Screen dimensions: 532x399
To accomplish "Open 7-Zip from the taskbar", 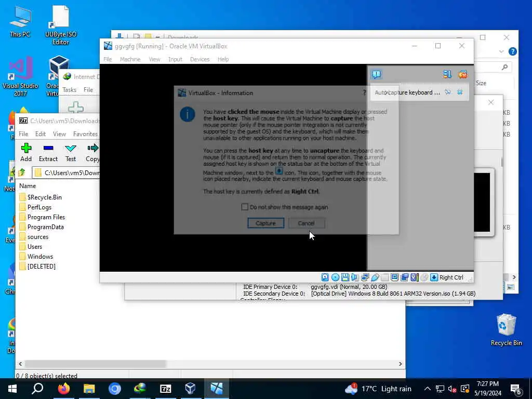I will (165, 389).
